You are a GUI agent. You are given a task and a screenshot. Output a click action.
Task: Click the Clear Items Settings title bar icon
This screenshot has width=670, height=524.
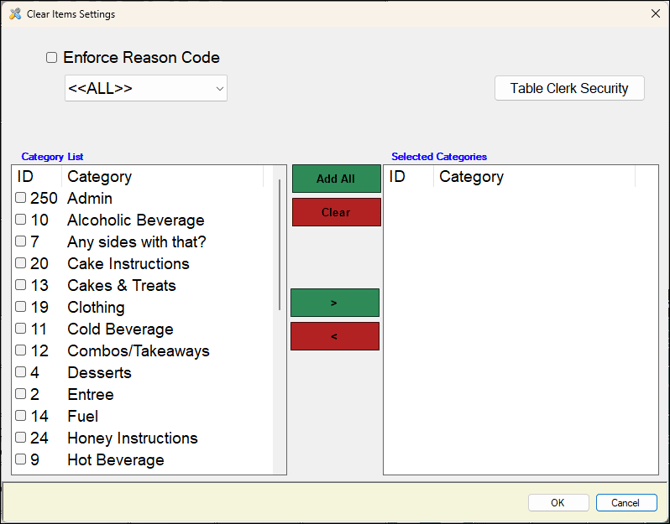(14, 14)
